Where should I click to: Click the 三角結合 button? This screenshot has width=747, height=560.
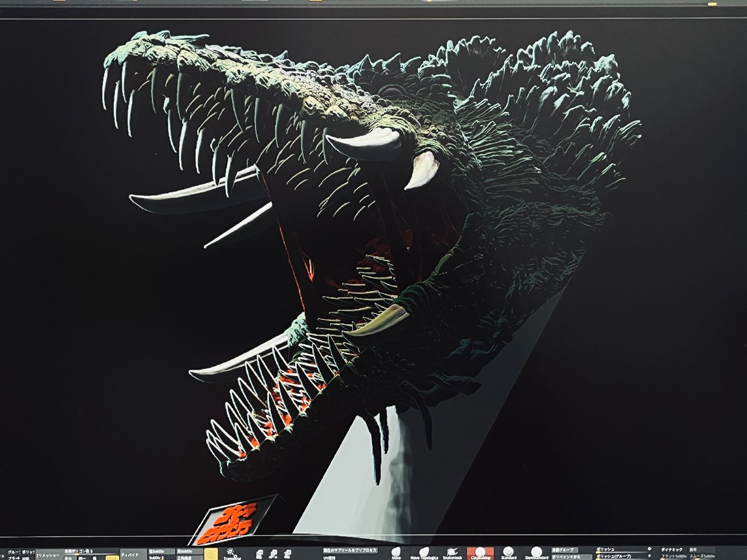click(x=189, y=558)
